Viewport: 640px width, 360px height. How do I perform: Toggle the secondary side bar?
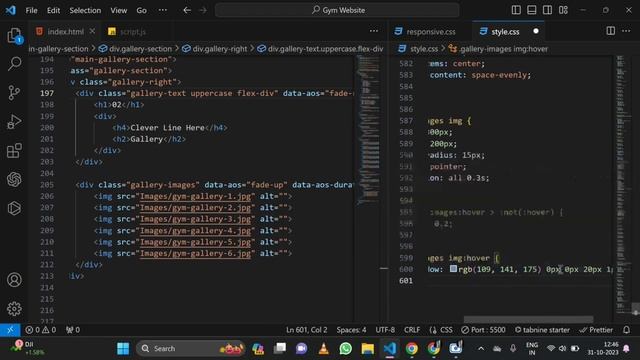pos(547,10)
